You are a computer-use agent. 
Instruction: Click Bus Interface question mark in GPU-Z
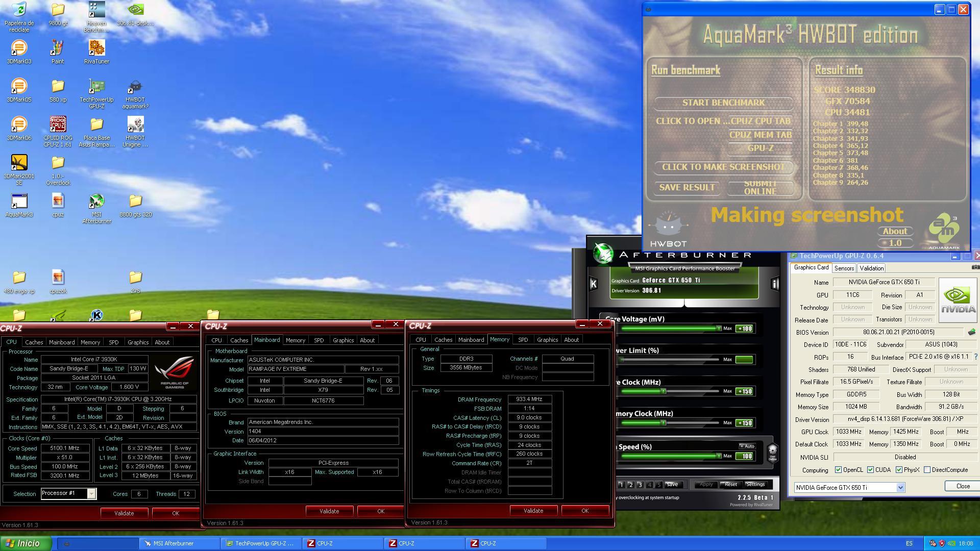coord(975,357)
